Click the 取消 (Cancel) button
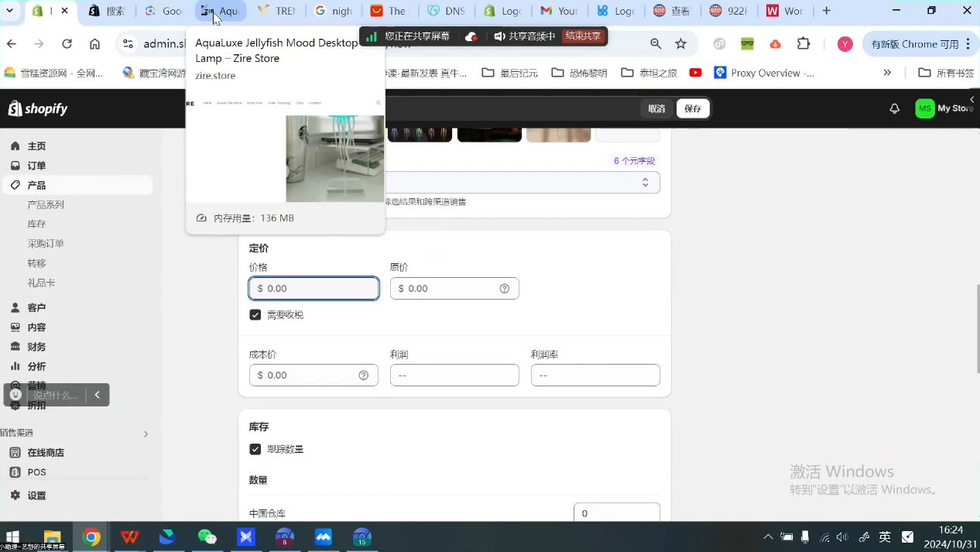 tap(656, 108)
